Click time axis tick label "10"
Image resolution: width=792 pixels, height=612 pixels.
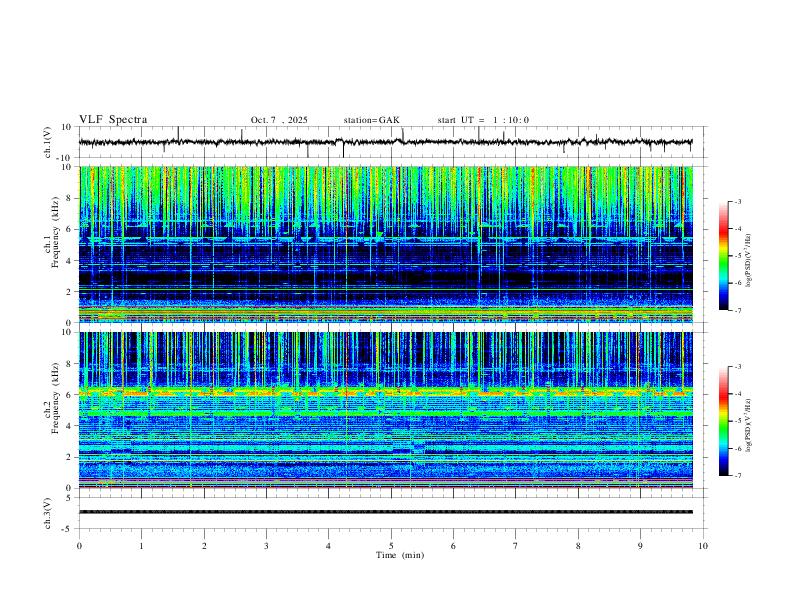click(703, 546)
